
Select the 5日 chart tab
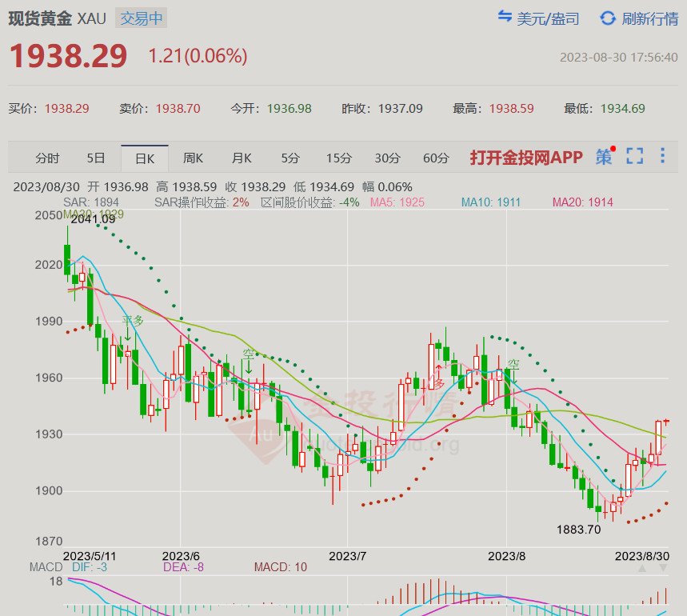pos(95,158)
